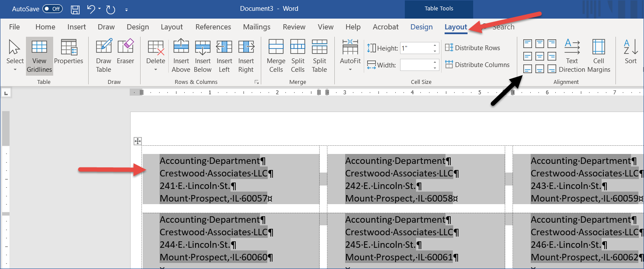Select Align Bottom Center

(x=540, y=69)
